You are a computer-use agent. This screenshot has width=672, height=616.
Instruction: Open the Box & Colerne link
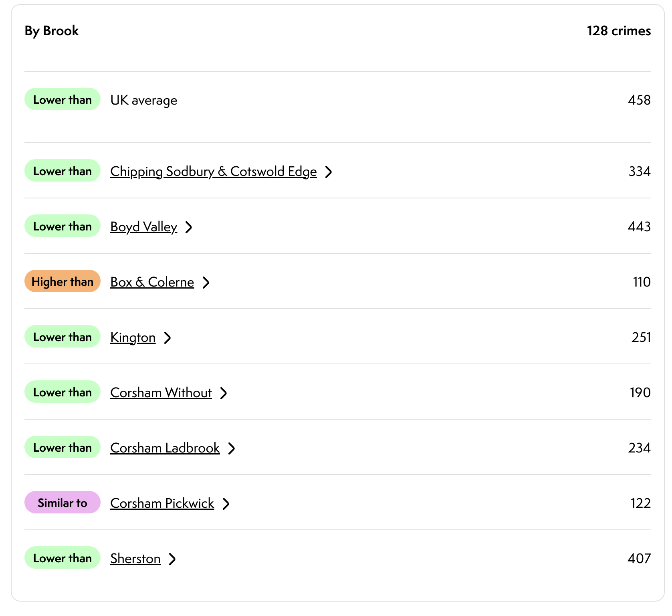[152, 282]
